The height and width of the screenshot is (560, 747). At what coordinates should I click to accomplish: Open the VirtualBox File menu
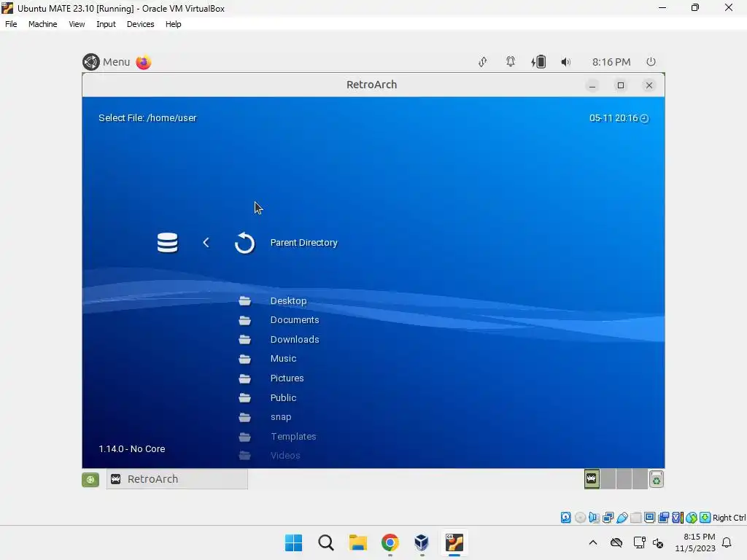tap(11, 24)
